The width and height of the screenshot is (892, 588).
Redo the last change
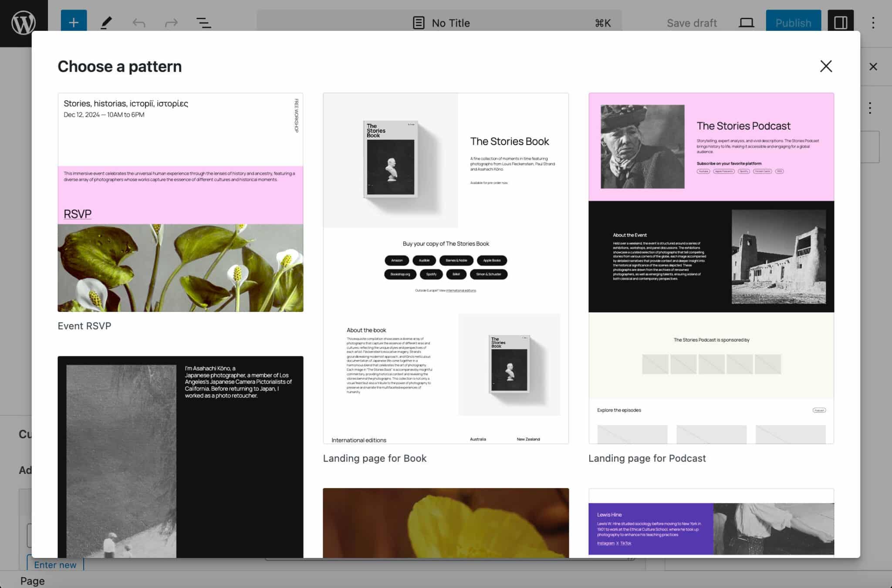[x=171, y=23]
